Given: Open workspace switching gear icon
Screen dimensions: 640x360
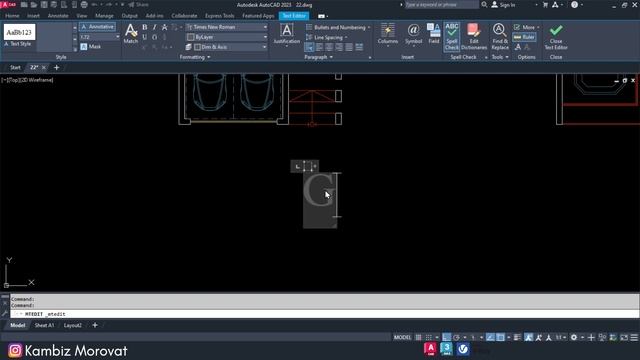Looking at the screenshot, I should click(x=574, y=337).
